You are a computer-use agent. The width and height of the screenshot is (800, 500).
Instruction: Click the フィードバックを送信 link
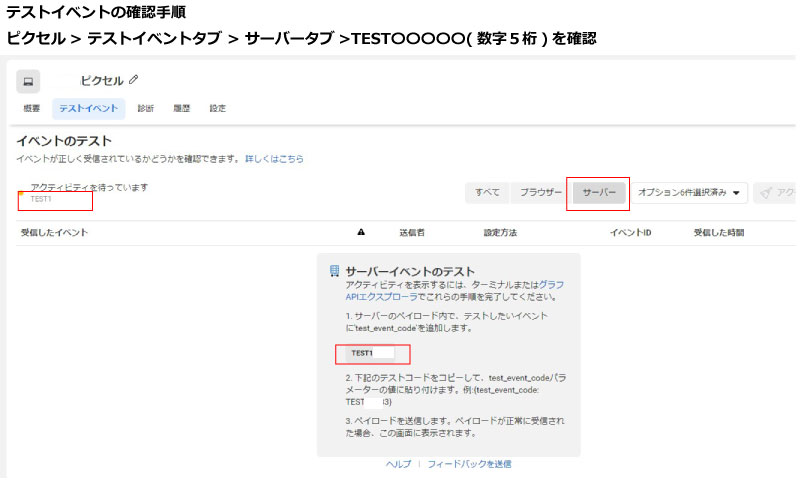pos(469,464)
